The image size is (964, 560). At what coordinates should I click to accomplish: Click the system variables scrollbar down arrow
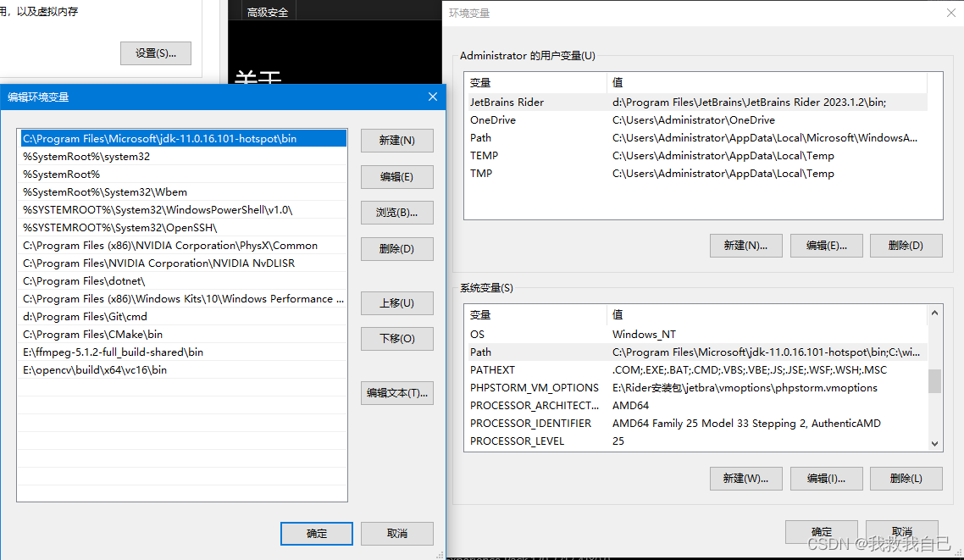pos(934,443)
